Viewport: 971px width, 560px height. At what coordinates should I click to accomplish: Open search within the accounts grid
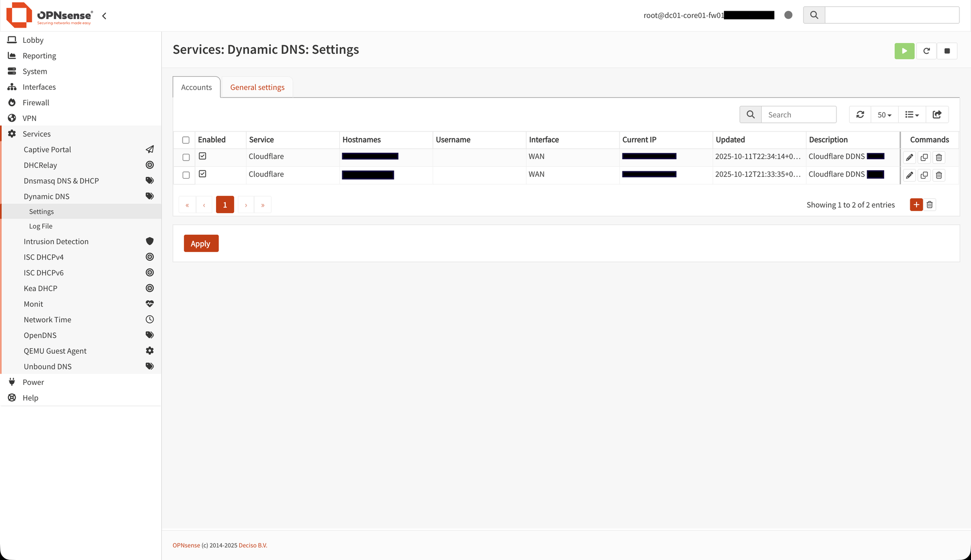pyautogui.click(x=750, y=115)
